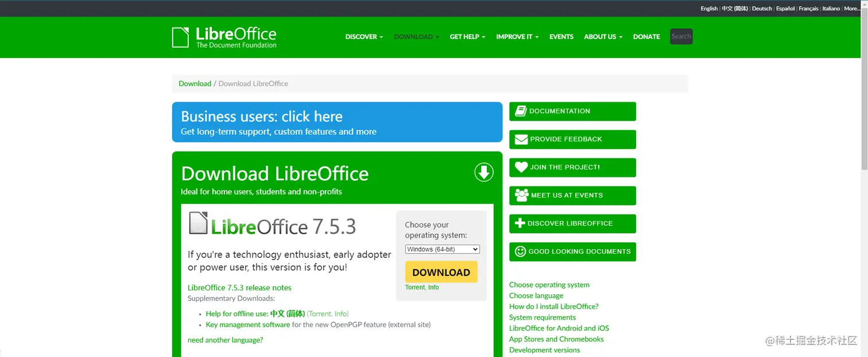Viewport: 868px width, 357px height.
Task: Switch language to 中文 (简体)
Action: coord(735,9)
